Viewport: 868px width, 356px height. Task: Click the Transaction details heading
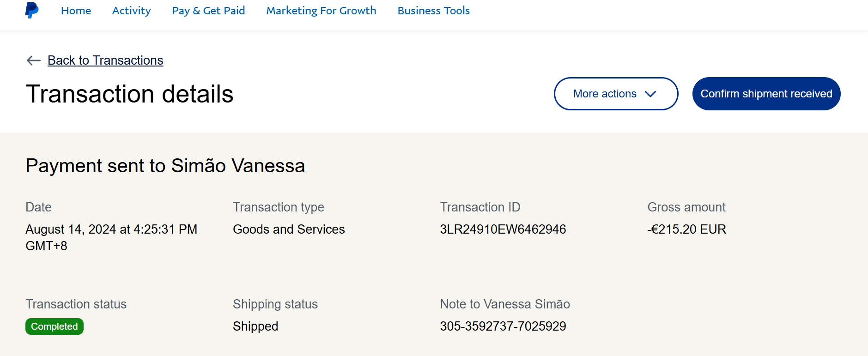pos(129,94)
